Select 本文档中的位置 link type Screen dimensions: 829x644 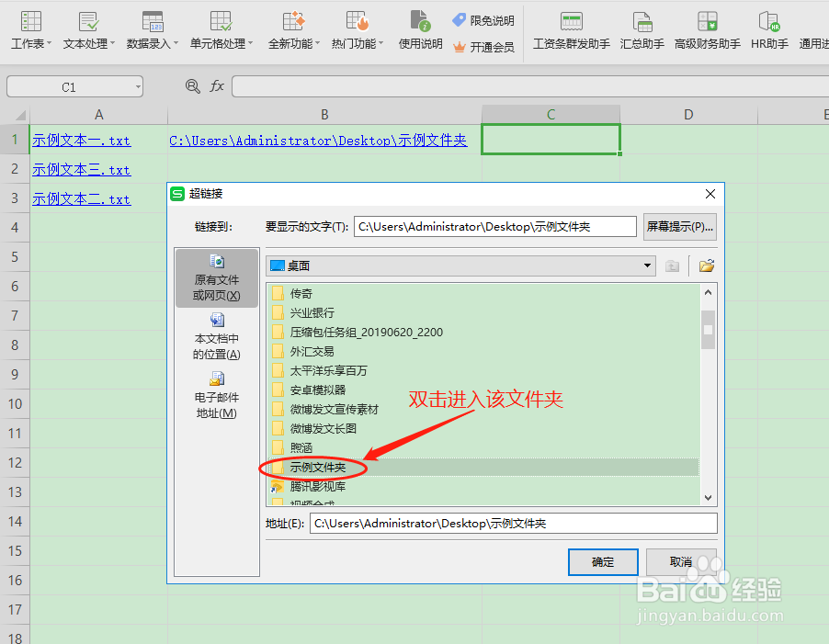[x=217, y=336]
